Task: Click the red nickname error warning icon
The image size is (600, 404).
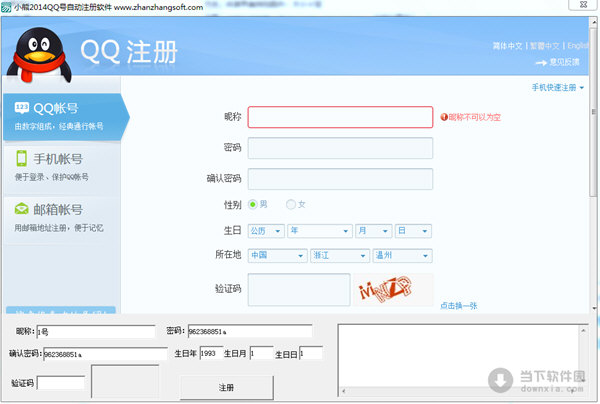Action: pyautogui.click(x=444, y=117)
